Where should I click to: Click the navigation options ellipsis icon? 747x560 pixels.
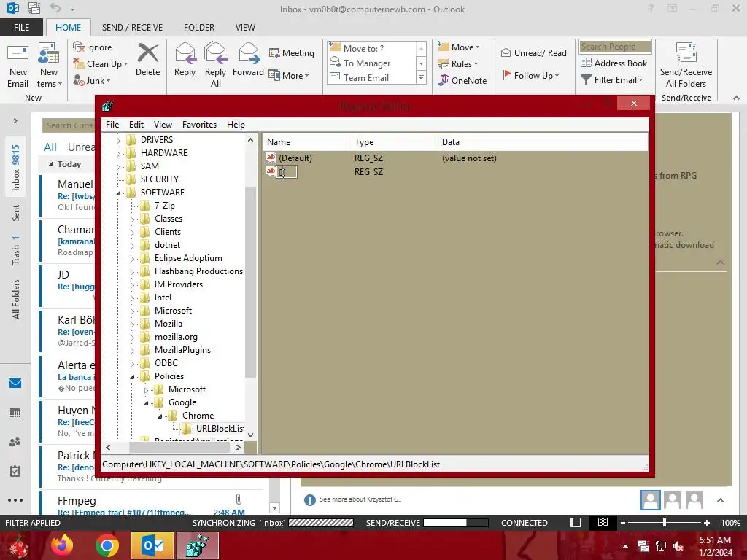pos(15,500)
